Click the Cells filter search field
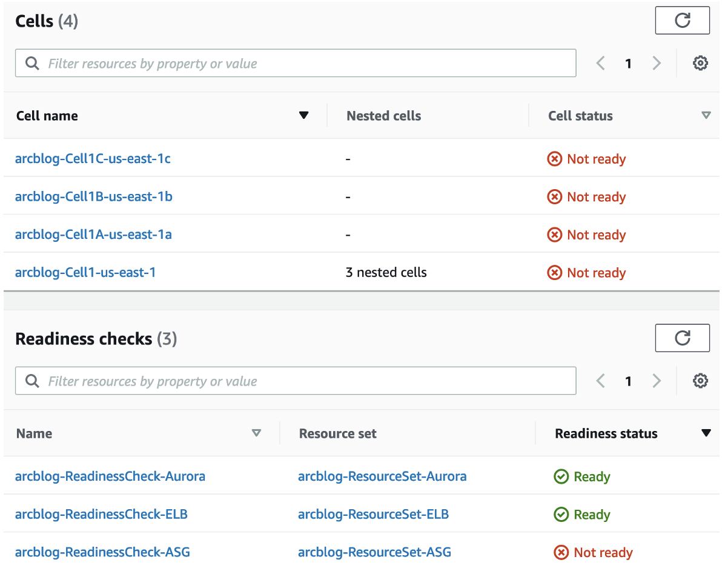 click(x=296, y=63)
